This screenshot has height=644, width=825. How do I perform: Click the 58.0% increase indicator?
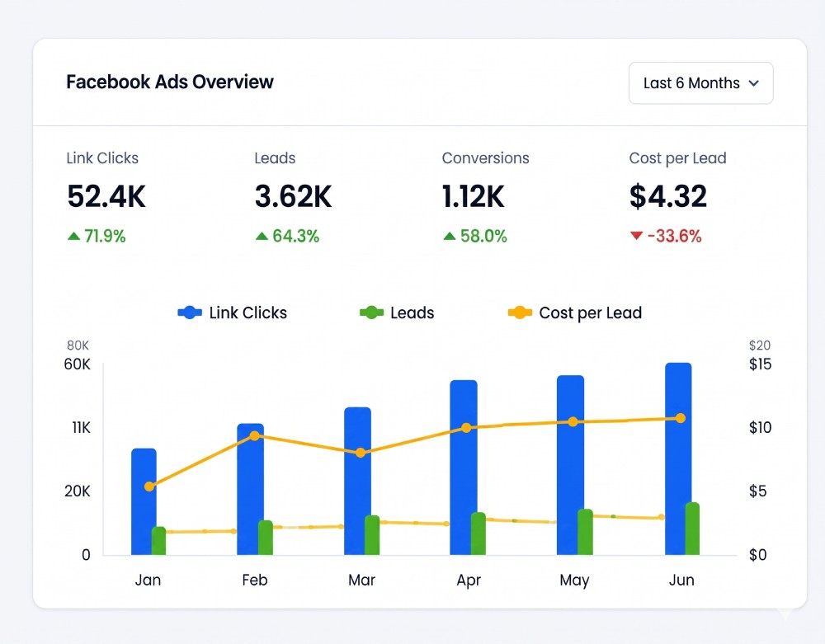475,237
